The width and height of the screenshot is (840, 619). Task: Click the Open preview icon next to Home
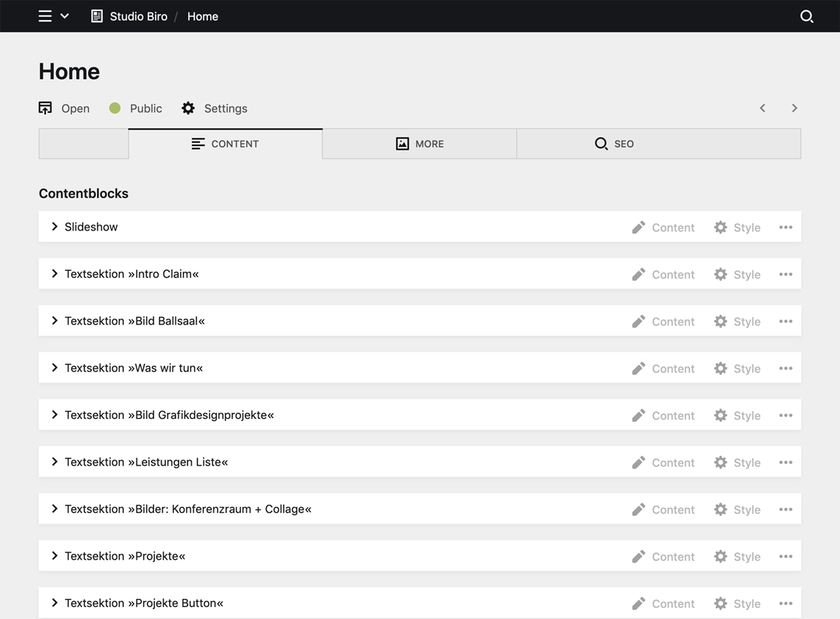pyautogui.click(x=44, y=107)
